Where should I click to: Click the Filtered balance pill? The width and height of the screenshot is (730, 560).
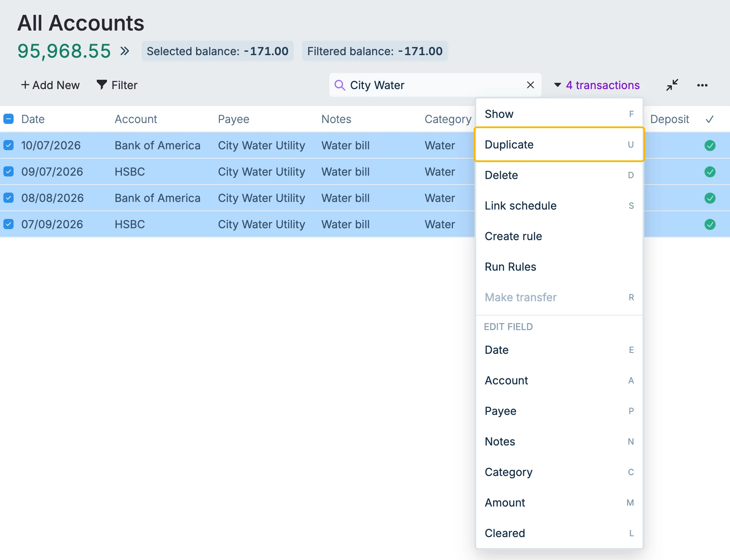coord(375,51)
